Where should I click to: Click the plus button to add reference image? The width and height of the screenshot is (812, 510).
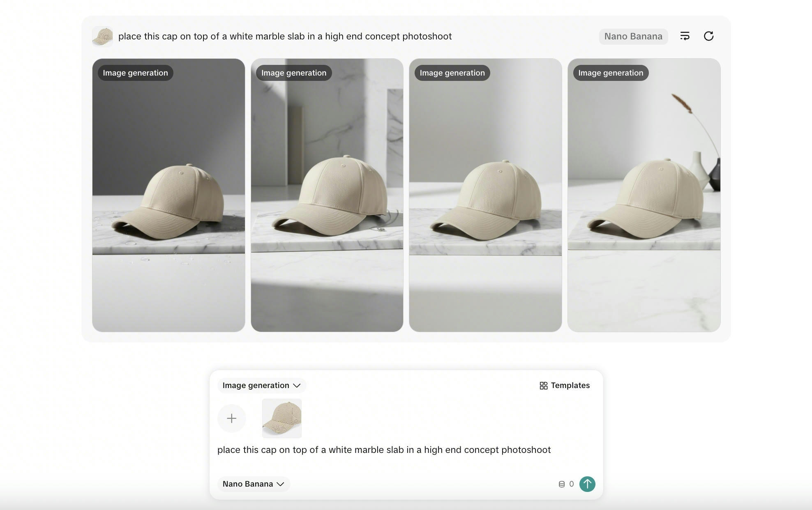click(x=232, y=418)
